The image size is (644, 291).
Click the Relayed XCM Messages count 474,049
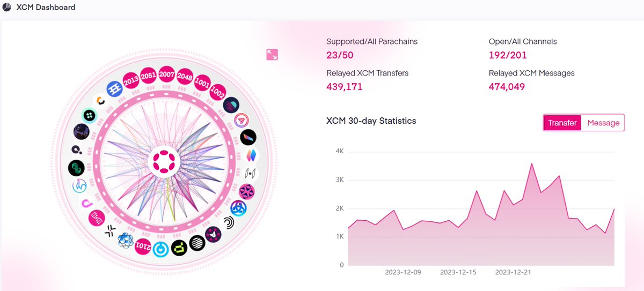coord(507,86)
